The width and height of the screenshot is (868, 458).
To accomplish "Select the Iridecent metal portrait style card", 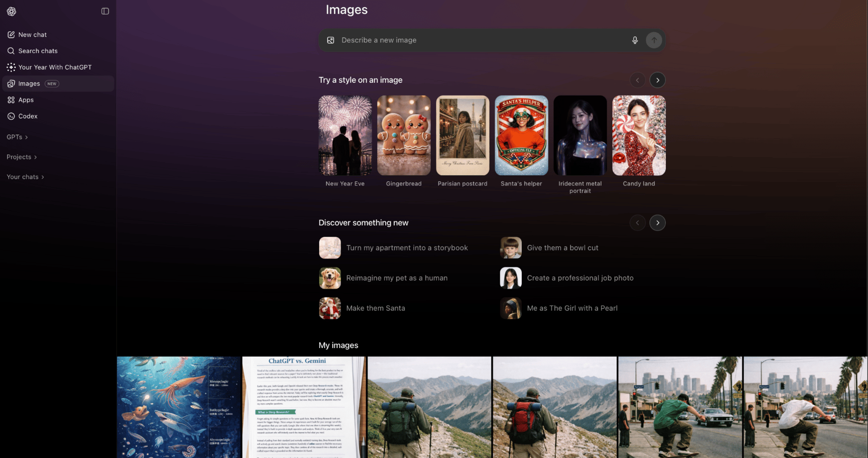I will tap(580, 135).
